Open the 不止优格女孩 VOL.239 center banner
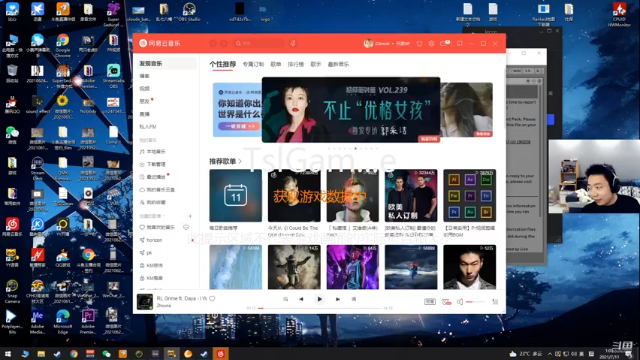Image resolution: width=640 pixels, height=360 pixels. (x=351, y=110)
